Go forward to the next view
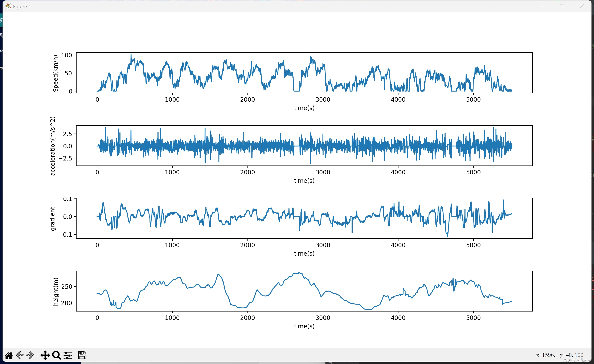 click(30, 355)
